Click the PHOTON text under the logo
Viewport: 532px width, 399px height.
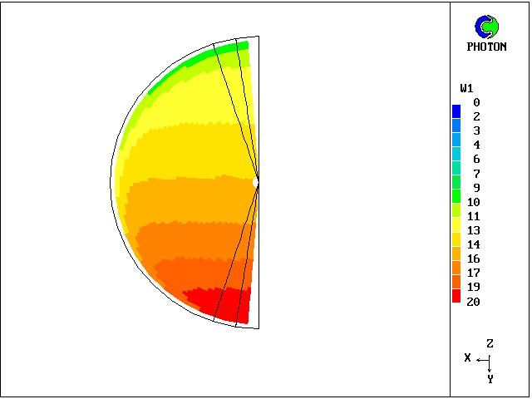coord(486,47)
